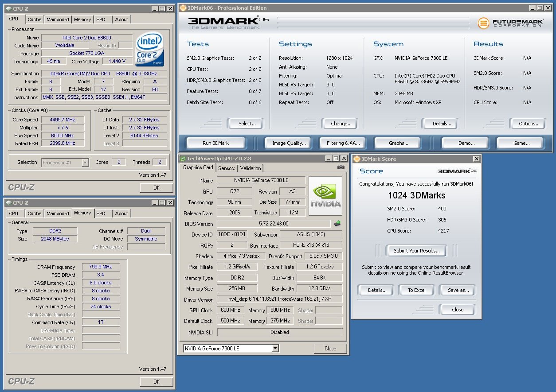
Task: Click the Intel Core 2 Duo logo
Action: (149, 50)
